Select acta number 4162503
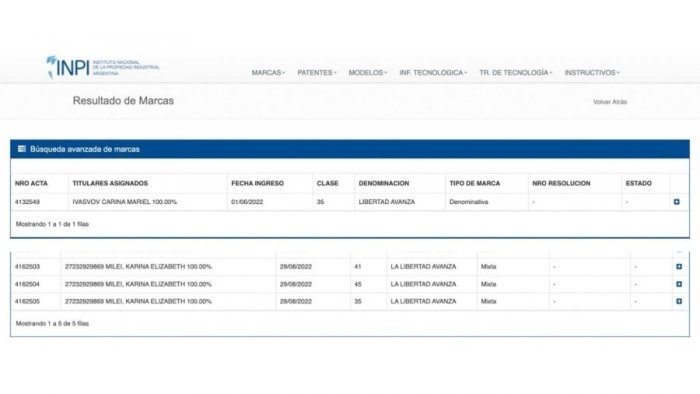700x394 pixels. point(27,266)
